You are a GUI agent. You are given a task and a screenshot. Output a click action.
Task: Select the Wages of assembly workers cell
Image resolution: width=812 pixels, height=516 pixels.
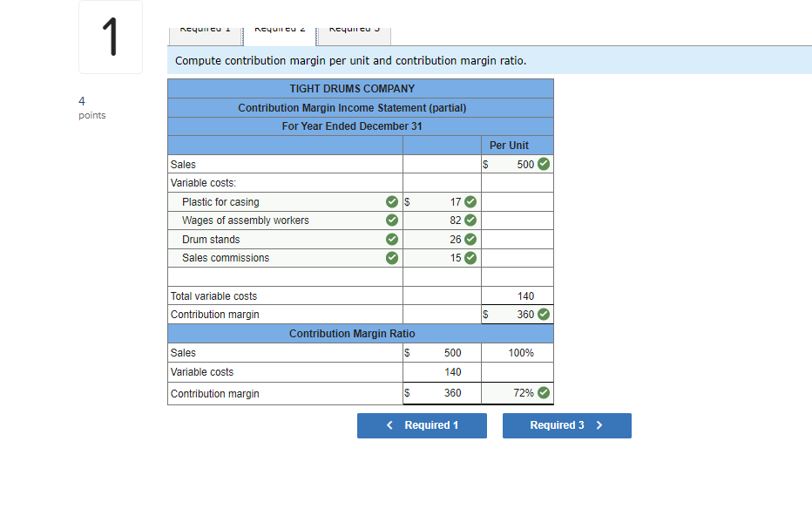(286, 221)
